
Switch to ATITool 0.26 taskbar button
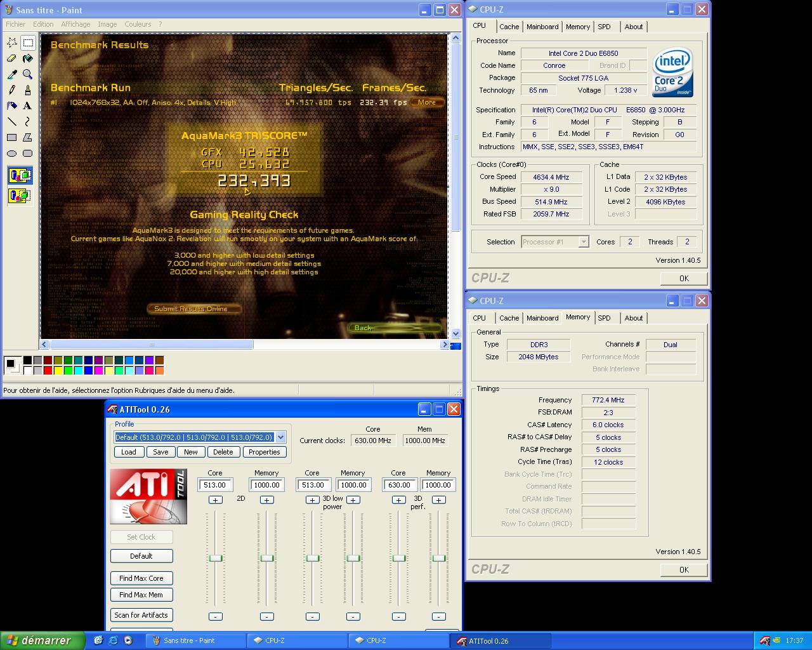tap(501, 640)
